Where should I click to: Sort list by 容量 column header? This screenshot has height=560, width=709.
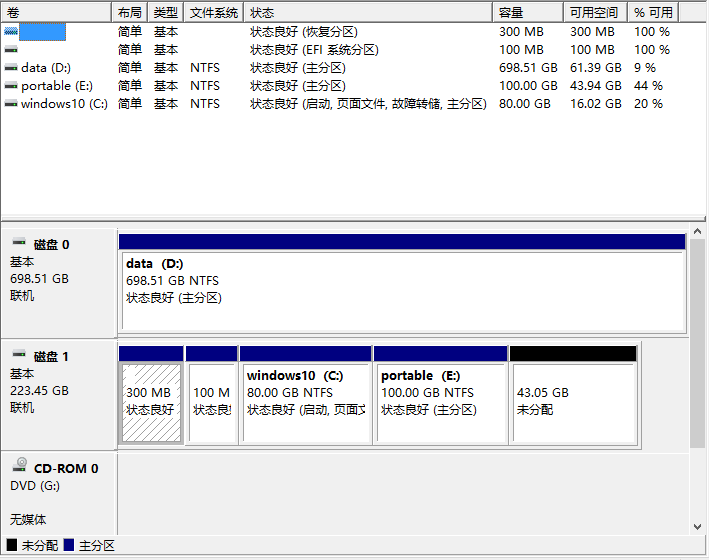click(526, 12)
